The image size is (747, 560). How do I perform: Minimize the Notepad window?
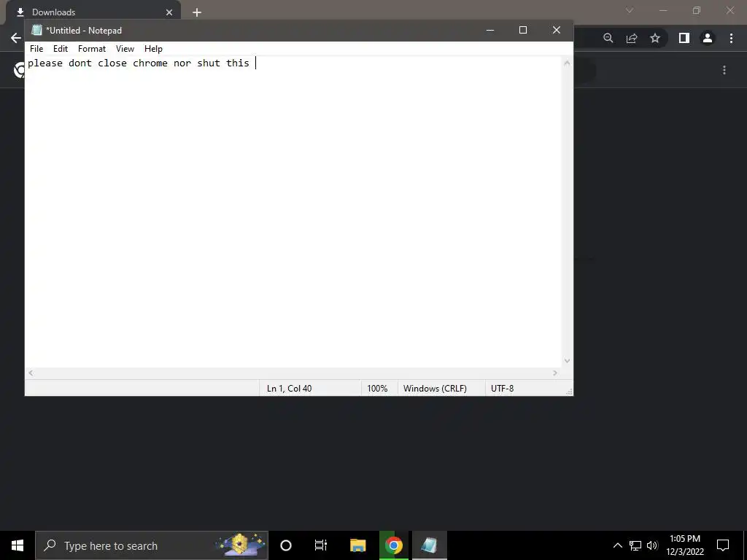490,30
